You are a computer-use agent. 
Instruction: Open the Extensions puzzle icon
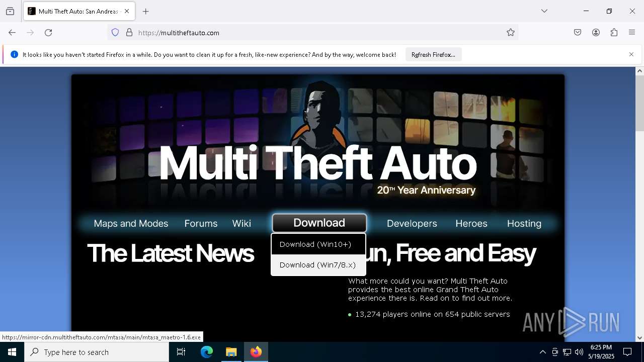click(x=614, y=33)
